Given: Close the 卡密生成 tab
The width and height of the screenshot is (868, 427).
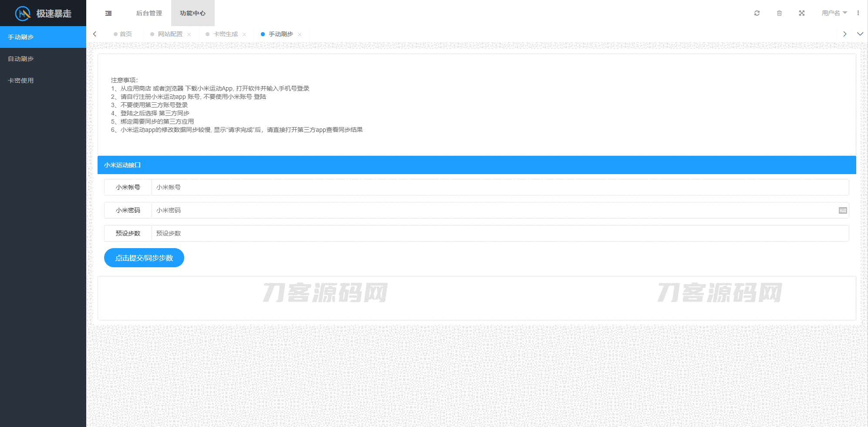Looking at the screenshot, I should (x=244, y=34).
